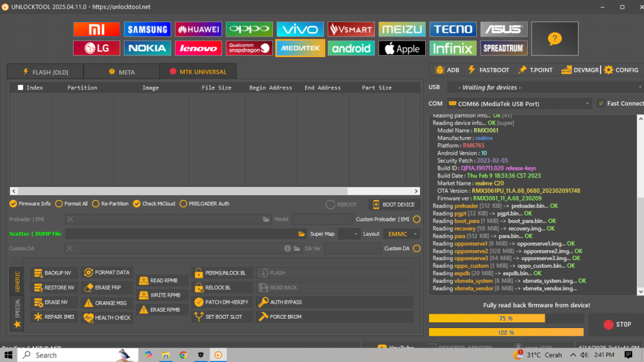Open the Windows Start menu

(x=8, y=355)
